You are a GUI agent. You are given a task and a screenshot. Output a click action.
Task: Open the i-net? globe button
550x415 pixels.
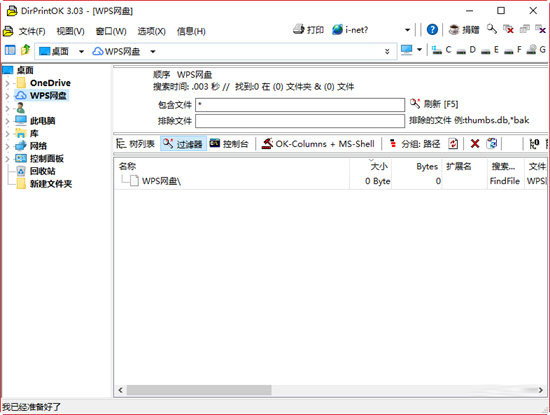350,30
